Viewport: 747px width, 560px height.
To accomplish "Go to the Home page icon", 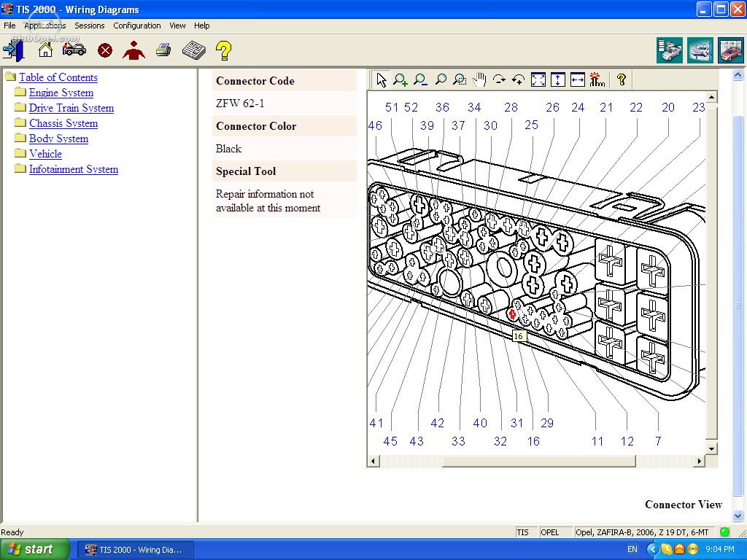I will (x=45, y=50).
